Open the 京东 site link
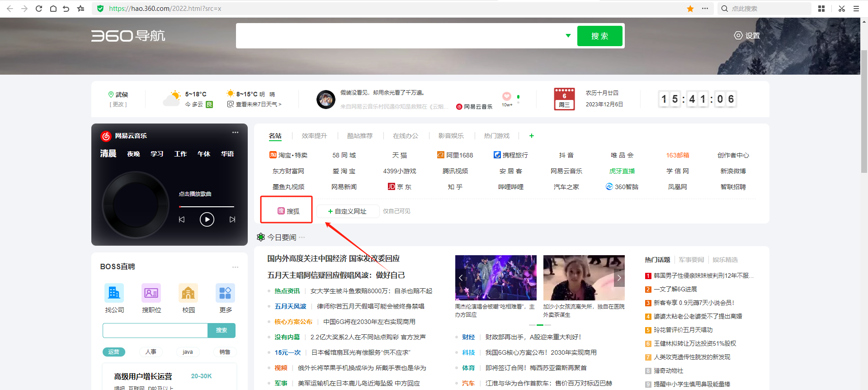The image size is (868, 390). click(x=400, y=187)
